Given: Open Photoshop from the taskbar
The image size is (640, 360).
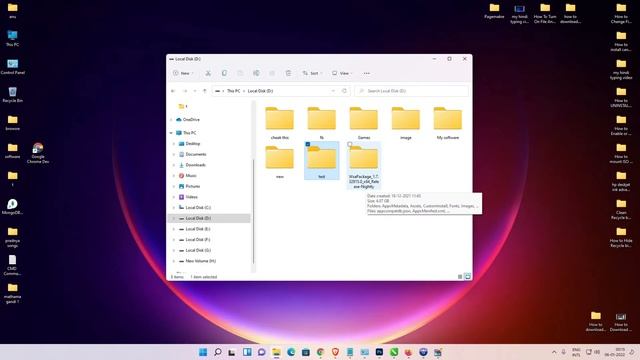Looking at the screenshot, I should [379, 352].
